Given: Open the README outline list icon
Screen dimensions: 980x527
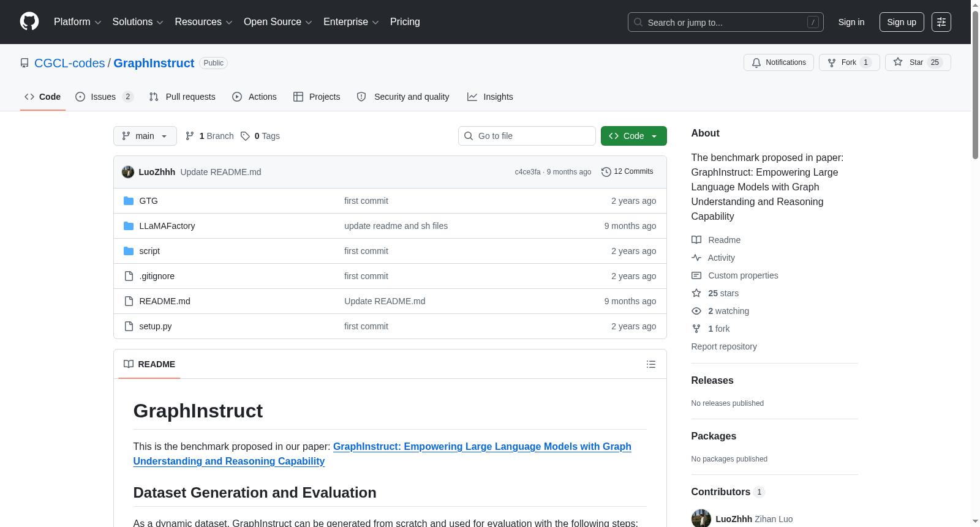Looking at the screenshot, I should (651, 364).
